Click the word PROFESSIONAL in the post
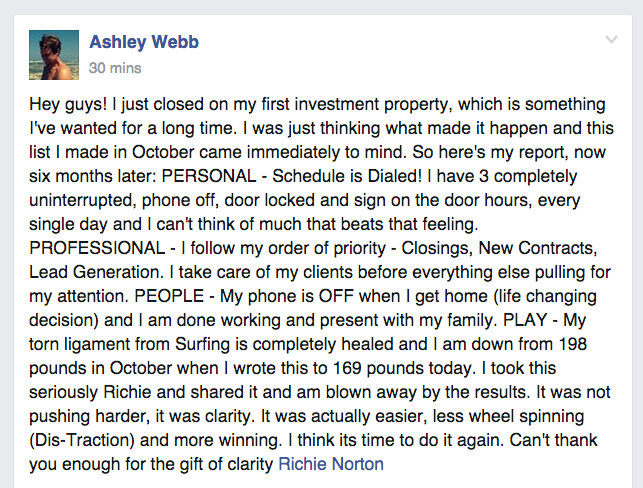 tap(97, 248)
